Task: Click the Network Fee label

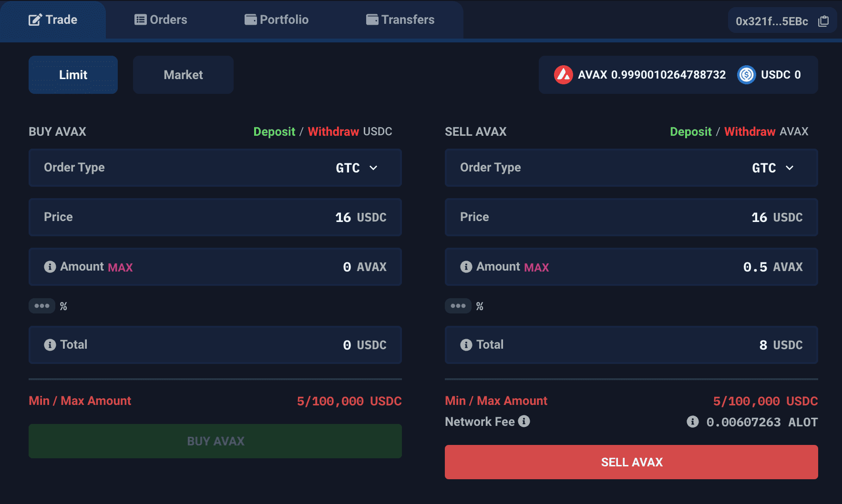Action: point(480,422)
